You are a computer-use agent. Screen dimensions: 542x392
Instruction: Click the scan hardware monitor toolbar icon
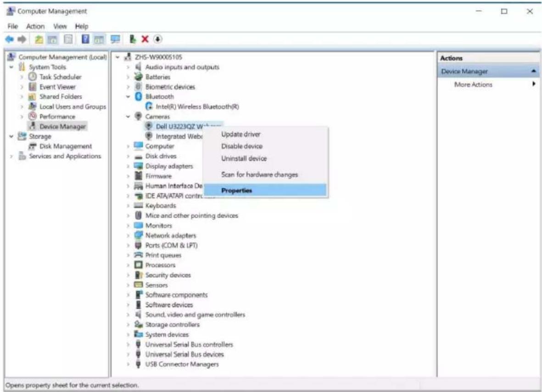(115, 39)
